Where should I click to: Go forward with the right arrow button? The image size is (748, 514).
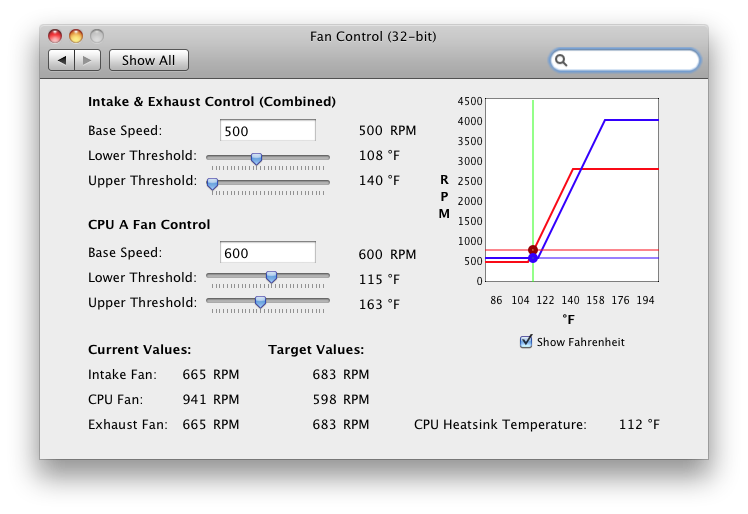87,60
